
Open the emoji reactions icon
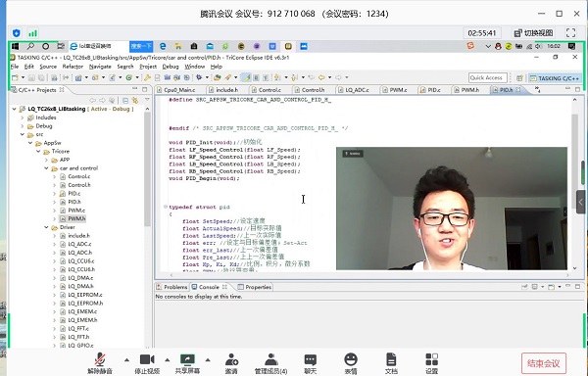[x=351, y=363]
